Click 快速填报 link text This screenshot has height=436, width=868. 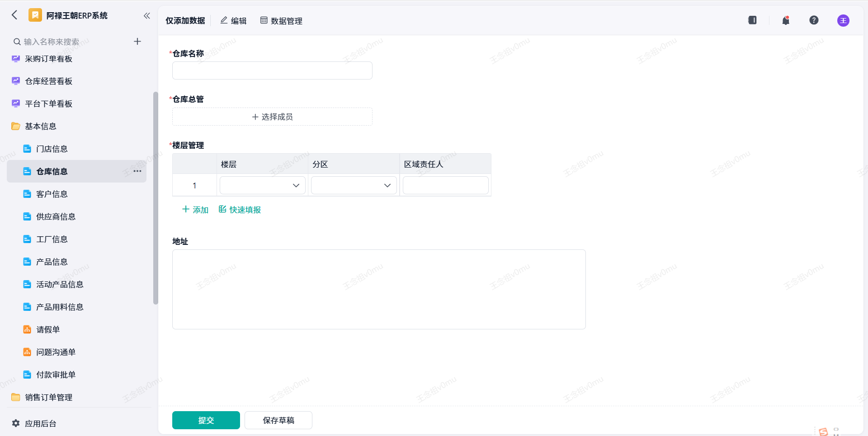click(245, 210)
